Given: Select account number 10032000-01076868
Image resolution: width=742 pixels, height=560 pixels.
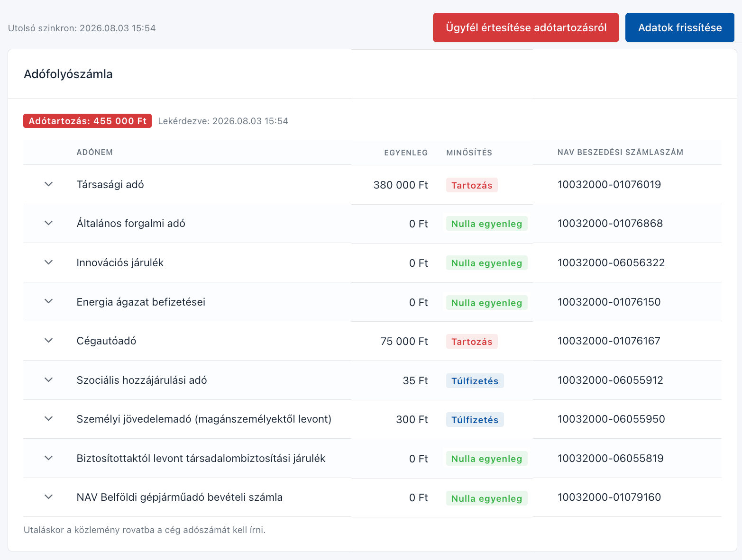Looking at the screenshot, I should point(610,224).
